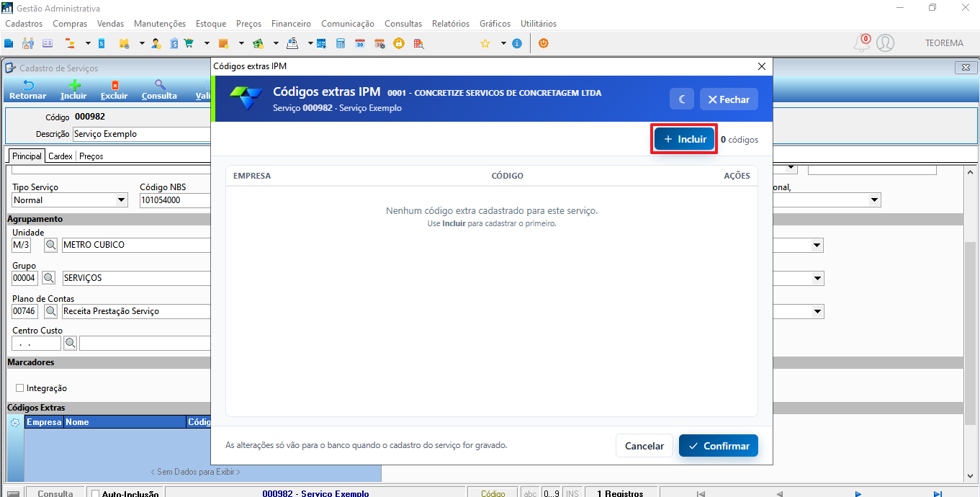Click the Grupo lookup magnifier button
The height and width of the screenshot is (497, 980).
tap(48, 278)
